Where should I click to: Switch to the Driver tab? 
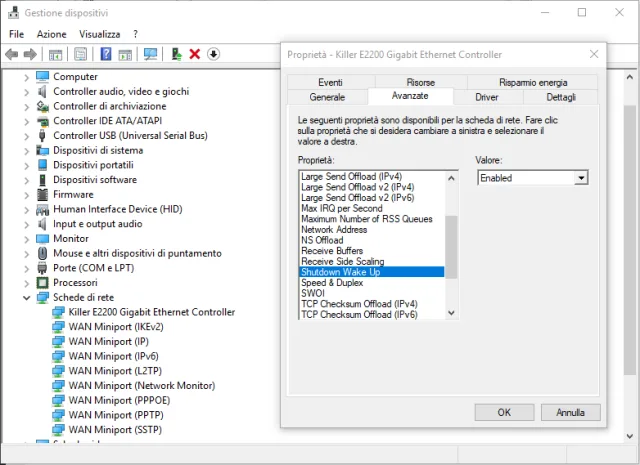pos(487,97)
